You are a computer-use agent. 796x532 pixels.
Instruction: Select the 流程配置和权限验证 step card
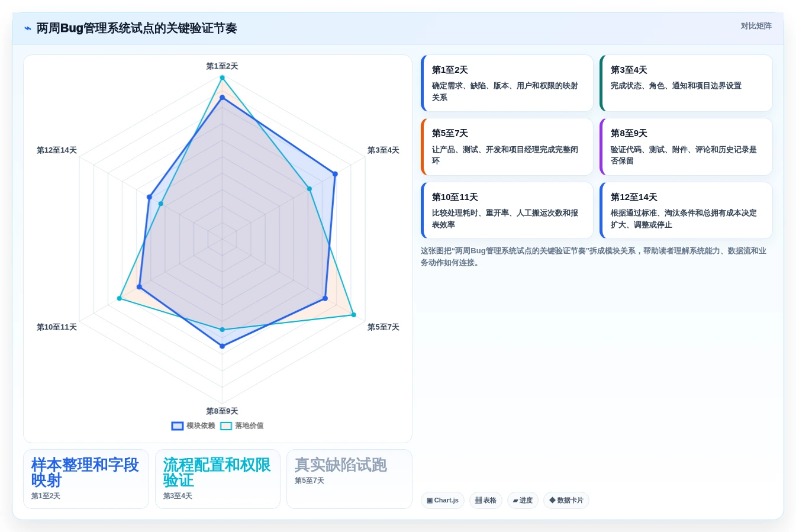(x=218, y=479)
